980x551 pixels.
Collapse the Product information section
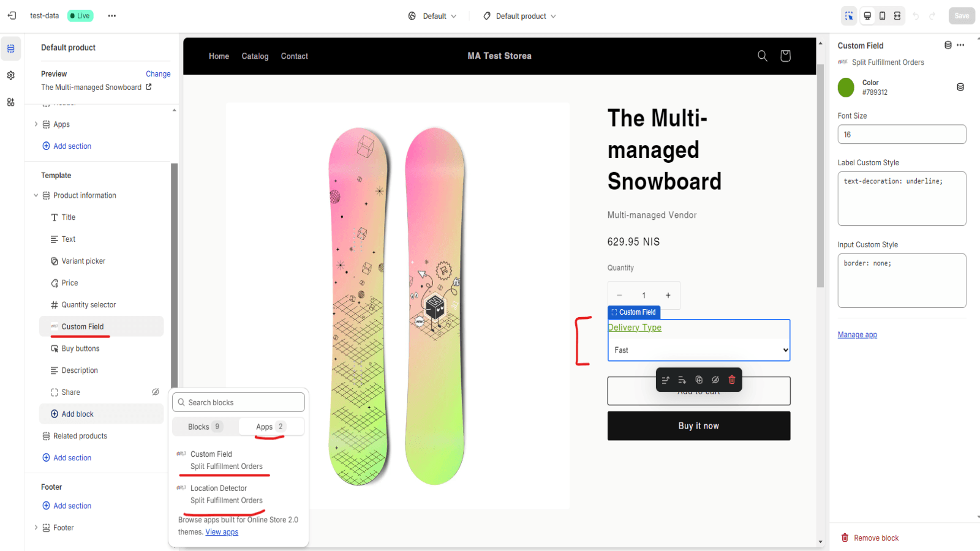(x=36, y=196)
